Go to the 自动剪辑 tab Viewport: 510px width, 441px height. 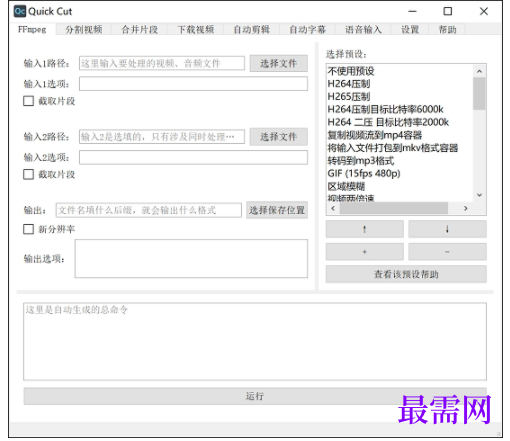tap(252, 30)
